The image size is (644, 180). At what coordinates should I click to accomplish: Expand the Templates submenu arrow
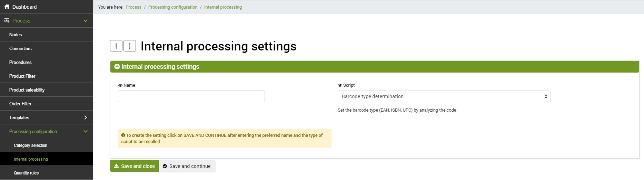click(x=86, y=117)
